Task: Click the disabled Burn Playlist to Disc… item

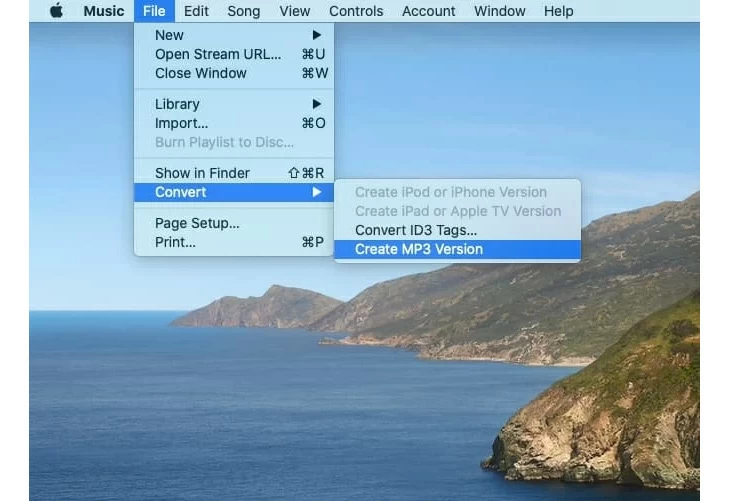Action: [234, 142]
